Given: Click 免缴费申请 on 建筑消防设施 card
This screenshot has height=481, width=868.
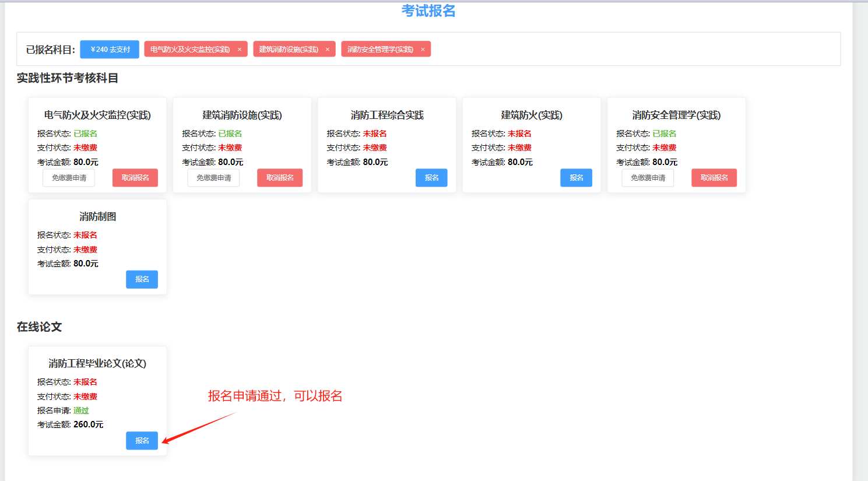Looking at the screenshot, I should coord(213,178).
